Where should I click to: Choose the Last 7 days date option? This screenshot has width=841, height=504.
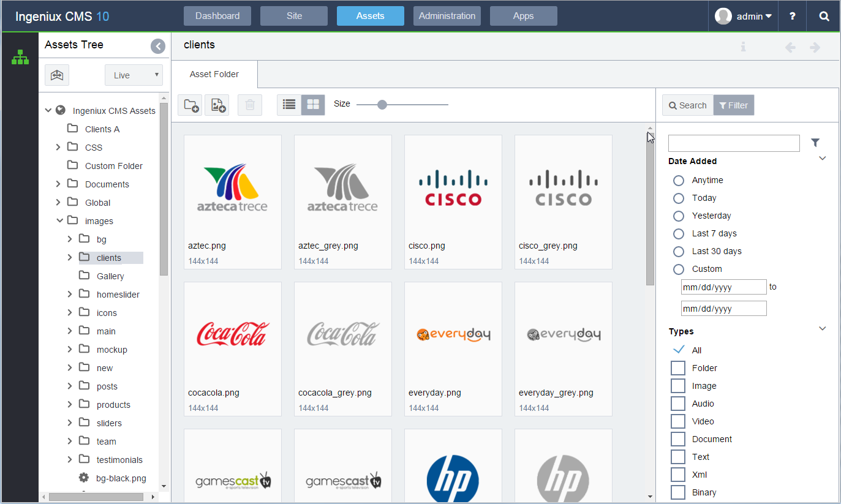(679, 233)
